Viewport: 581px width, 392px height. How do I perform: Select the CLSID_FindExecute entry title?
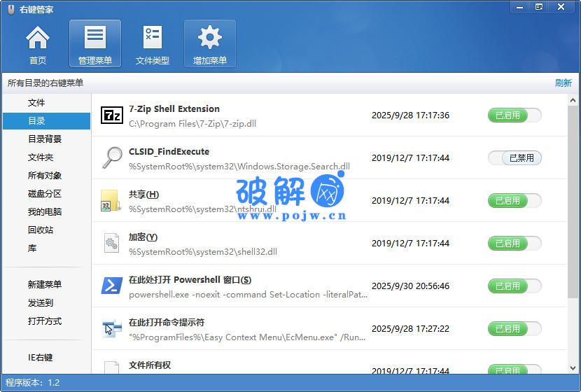pos(169,151)
